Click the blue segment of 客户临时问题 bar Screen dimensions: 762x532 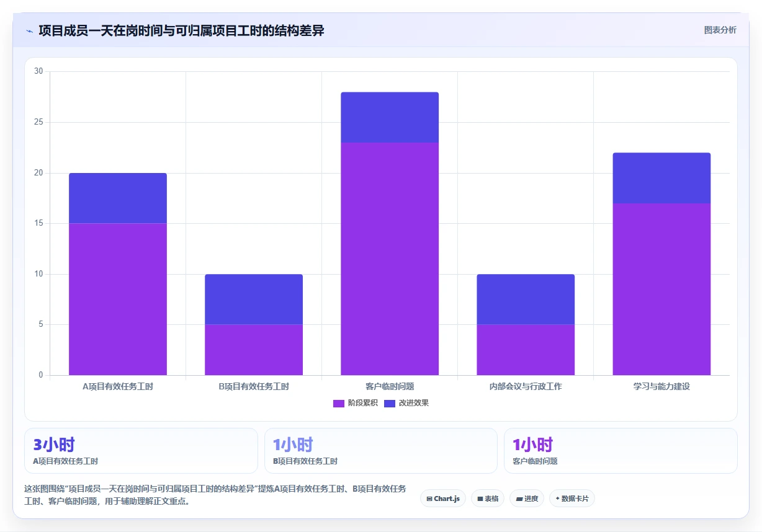(x=390, y=117)
